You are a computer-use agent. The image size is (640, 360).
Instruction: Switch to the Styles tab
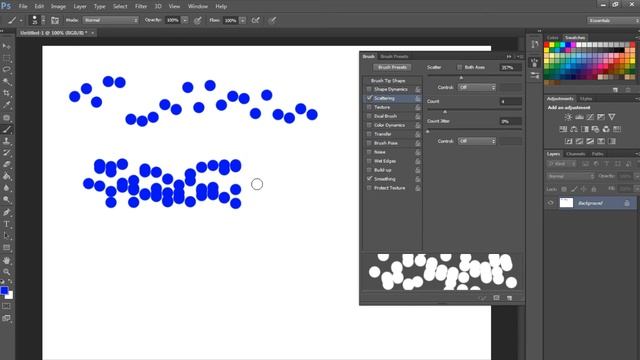click(x=586, y=99)
